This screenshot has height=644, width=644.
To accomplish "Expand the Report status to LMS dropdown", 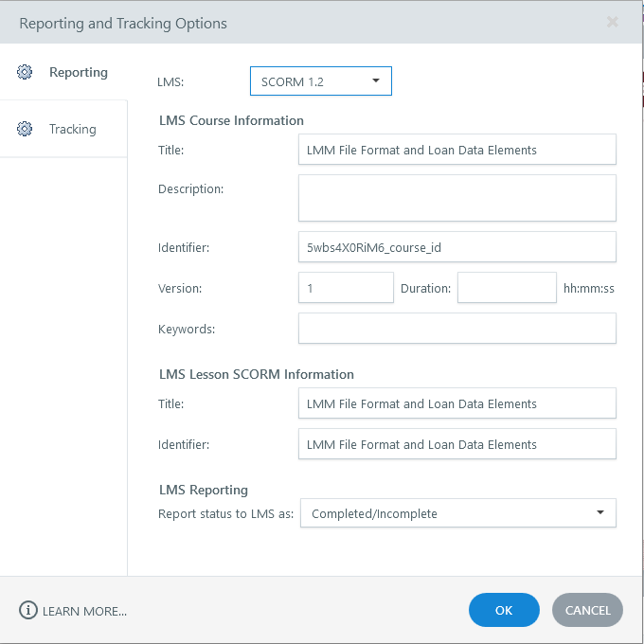I will 457,513.
